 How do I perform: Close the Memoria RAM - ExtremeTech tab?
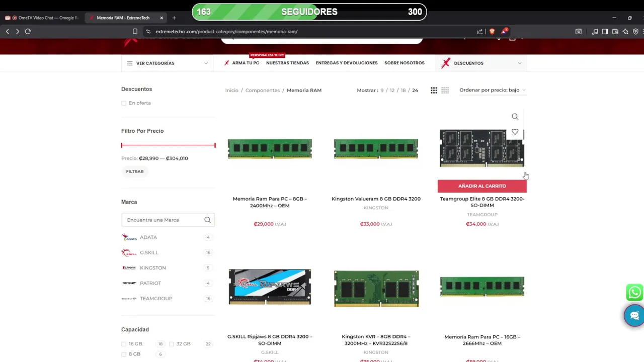click(x=162, y=18)
